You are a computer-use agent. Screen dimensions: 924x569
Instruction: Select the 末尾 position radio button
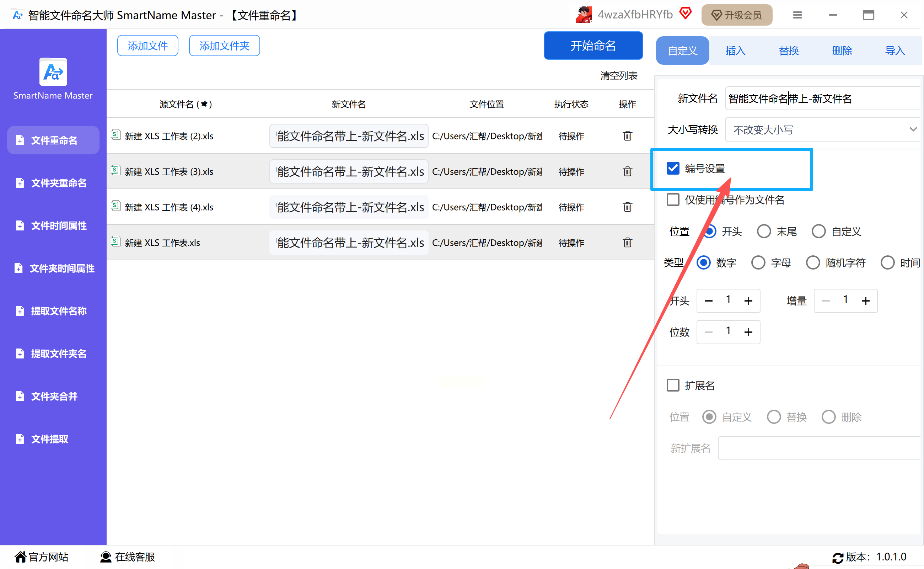tap(764, 232)
